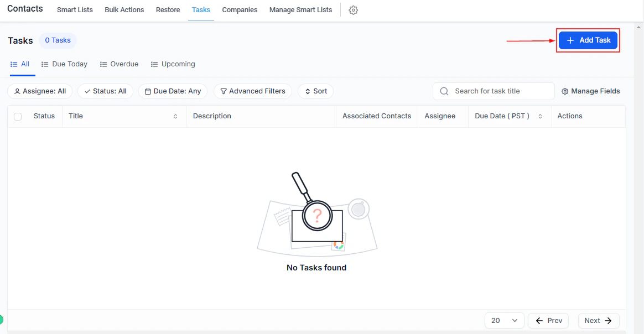Expand the page size selector showing 20
This screenshot has height=334, width=644.
click(x=505, y=321)
